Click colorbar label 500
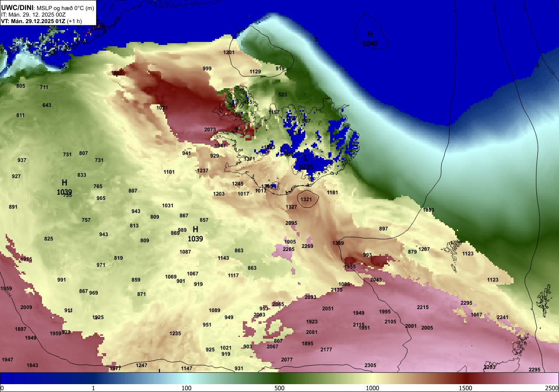The image size is (559, 392). point(279,388)
